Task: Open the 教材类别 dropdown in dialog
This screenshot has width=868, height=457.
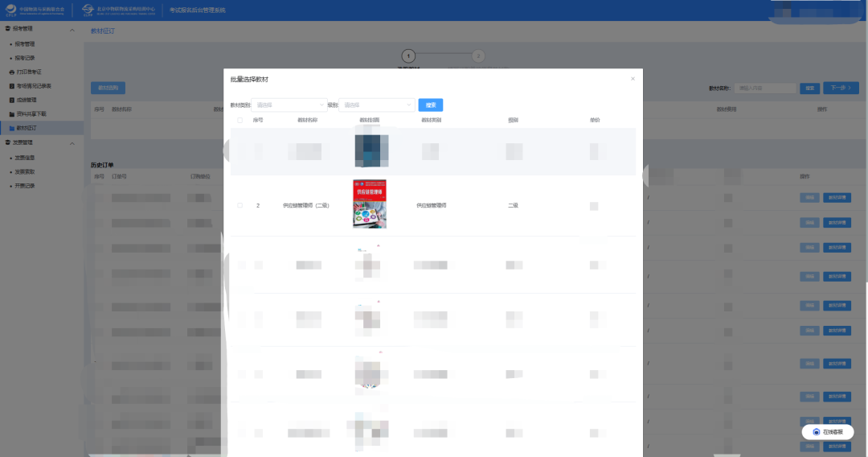Action: [289, 105]
